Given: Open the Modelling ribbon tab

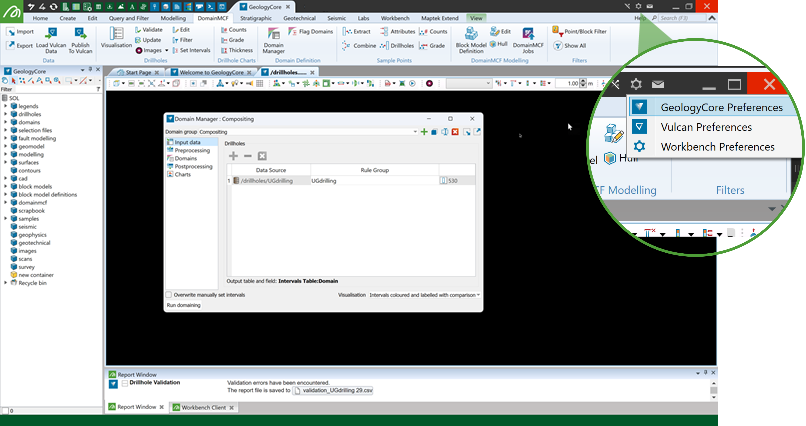Looking at the screenshot, I should 173,18.
